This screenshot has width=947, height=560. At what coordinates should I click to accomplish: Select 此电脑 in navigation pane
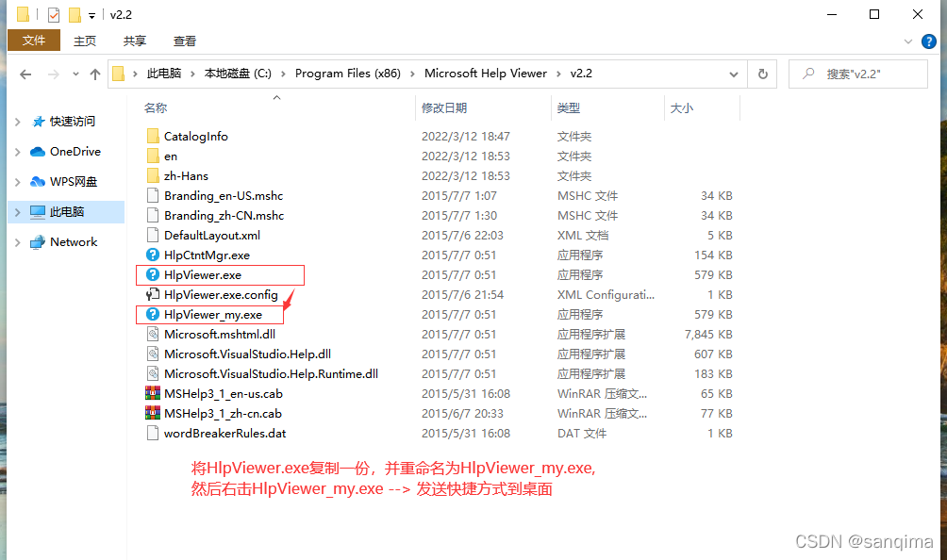coord(67,212)
